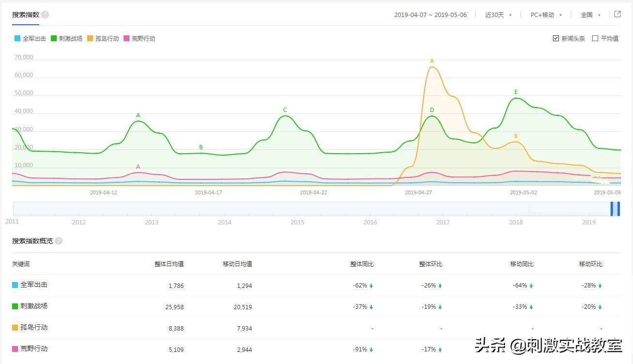Open the export/share icon at top right
Screen dimensions: 633x364
(617, 15)
